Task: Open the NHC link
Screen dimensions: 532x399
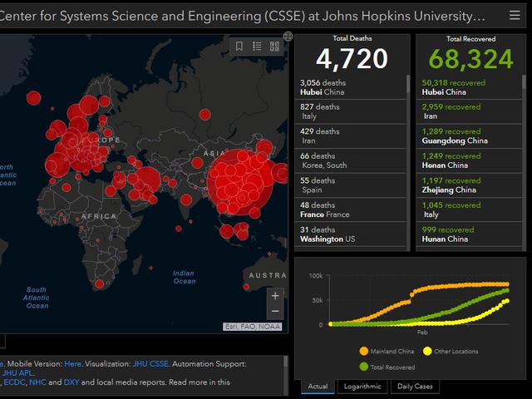Action: [x=37, y=382]
